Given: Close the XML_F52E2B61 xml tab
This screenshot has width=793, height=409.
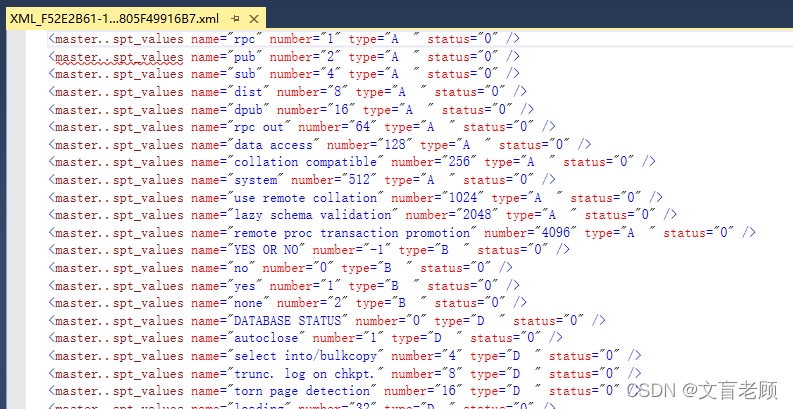Looking at the screenshot, I should click(254, 19).
